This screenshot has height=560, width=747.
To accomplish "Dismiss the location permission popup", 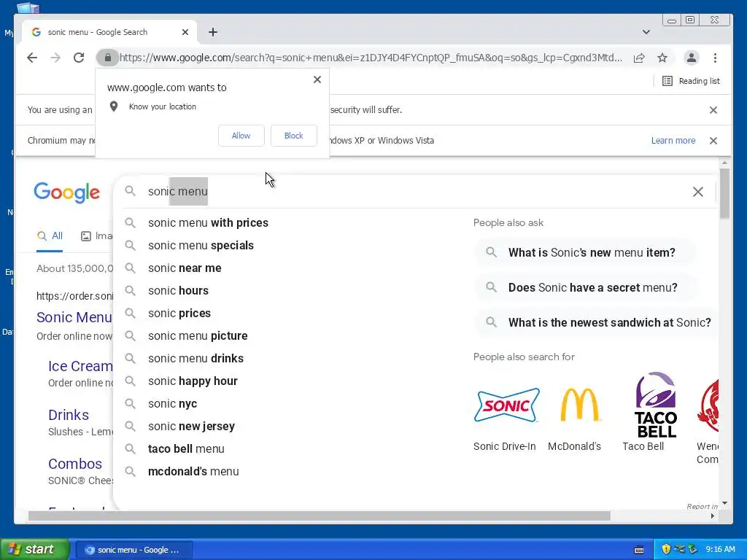I will click(317, 79).
